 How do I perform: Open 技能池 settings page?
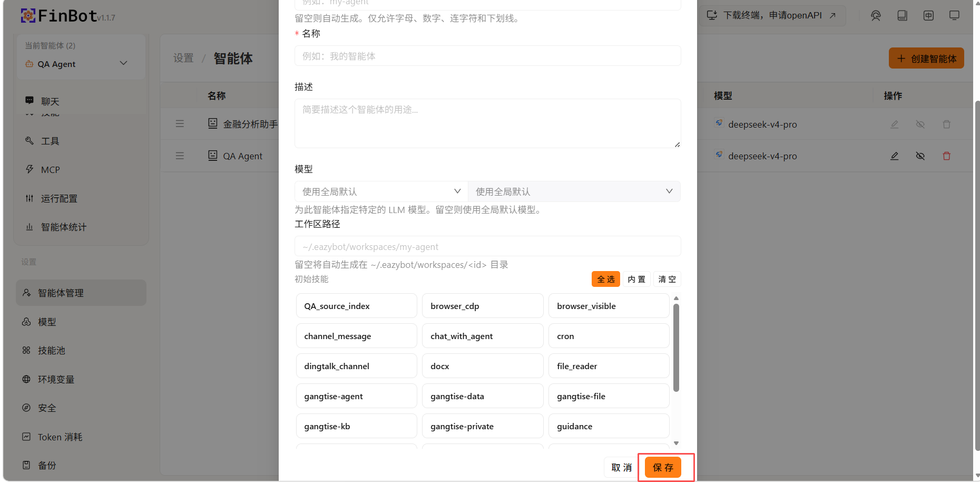(x=81, y=351)
